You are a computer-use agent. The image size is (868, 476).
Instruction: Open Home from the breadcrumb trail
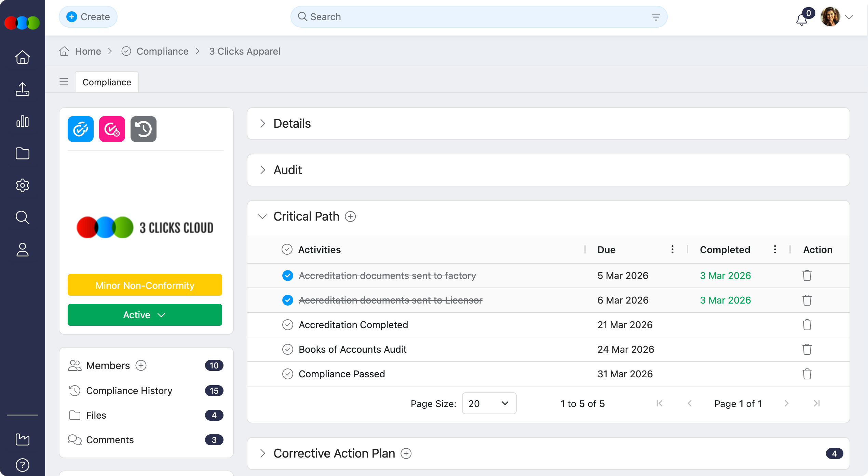click(x=87, y=51)
